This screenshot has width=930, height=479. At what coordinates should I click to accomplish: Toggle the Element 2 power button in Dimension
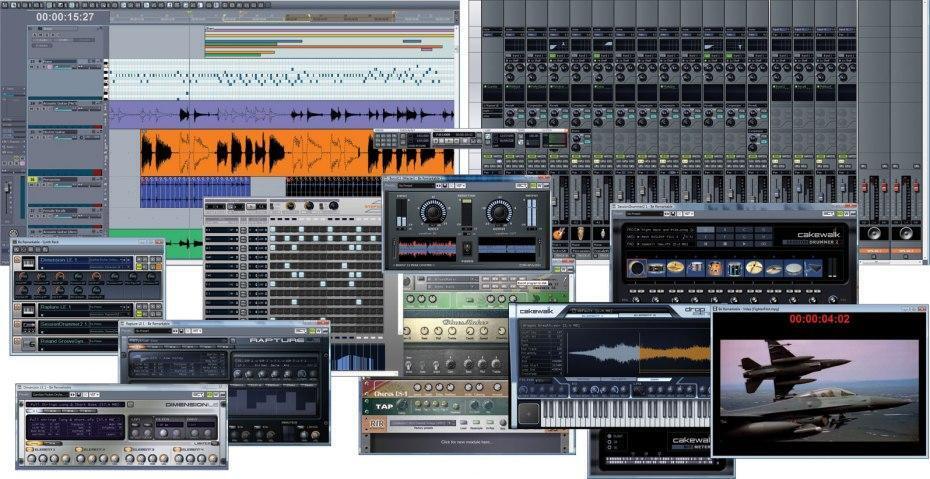(x=76, y=450)
